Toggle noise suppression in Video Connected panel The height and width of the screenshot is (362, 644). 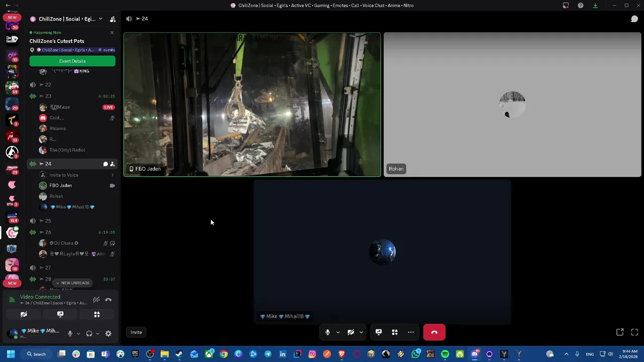coord(96,300)
